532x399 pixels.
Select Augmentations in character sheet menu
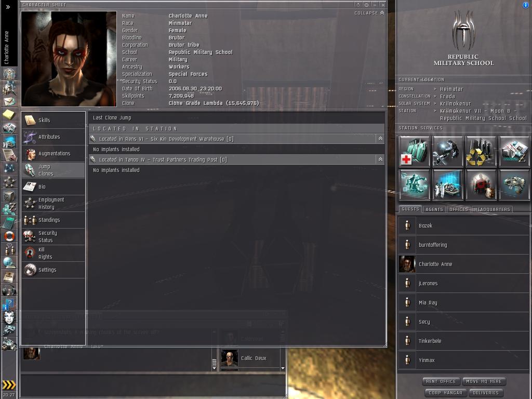click(54, 153)
